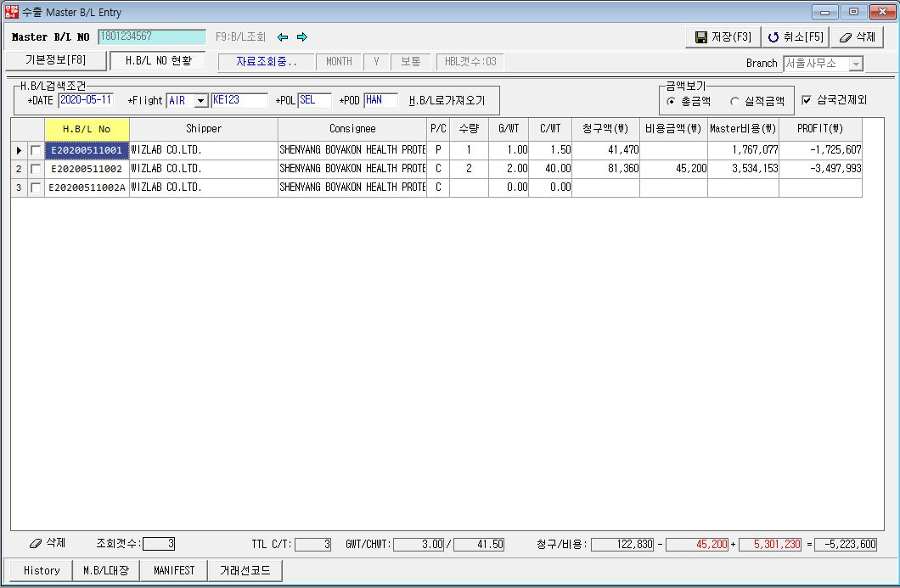
Task: Click the total profit field -5,223,600
Action: (846, 545)
